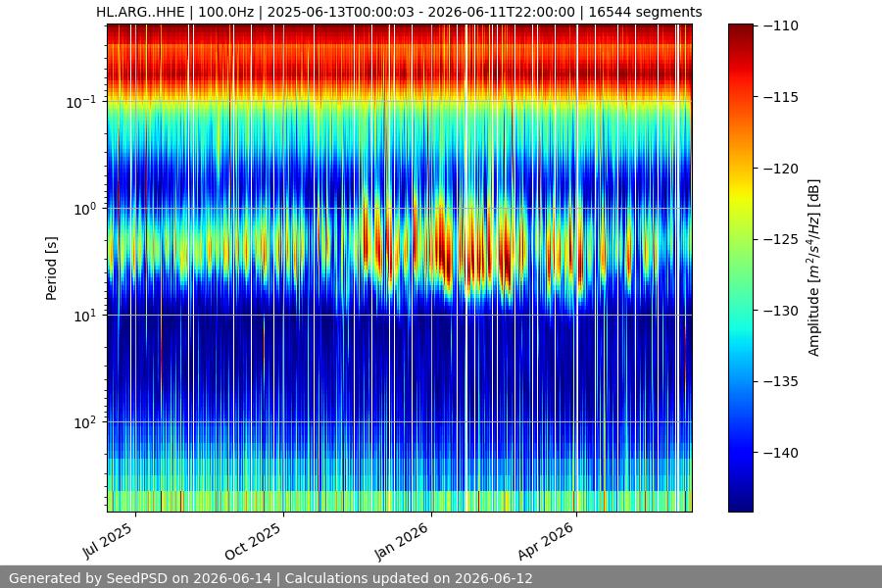Click the 'Jan 2026' date axis label
The image size is (882, 588).
click(402, 541)
